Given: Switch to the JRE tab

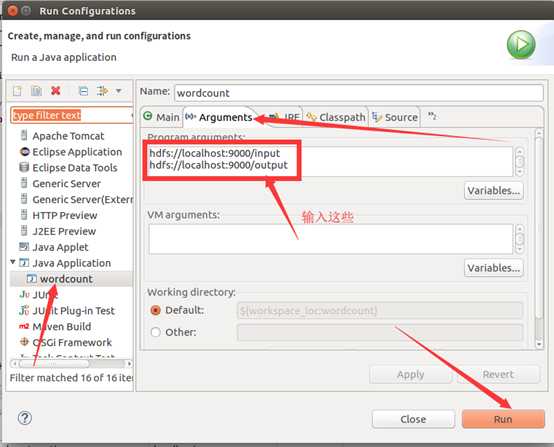Looking at the screenshot, I should pos(284,117).
